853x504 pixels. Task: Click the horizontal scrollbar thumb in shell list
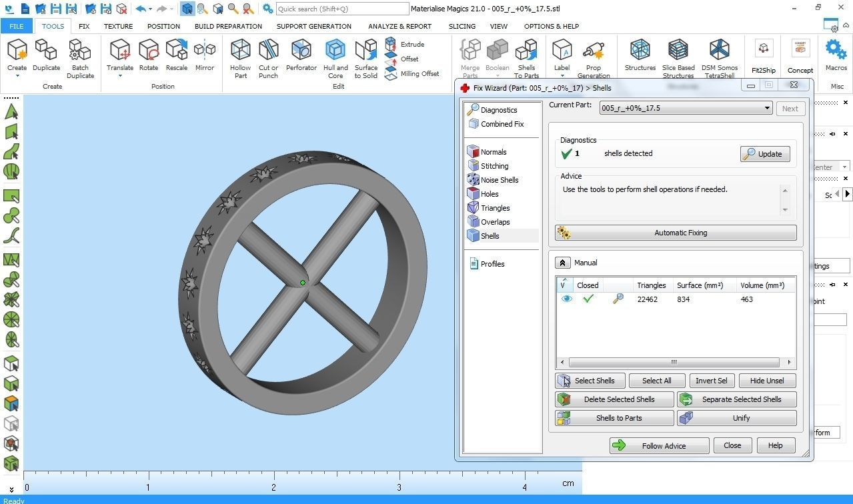pos(674,363)
